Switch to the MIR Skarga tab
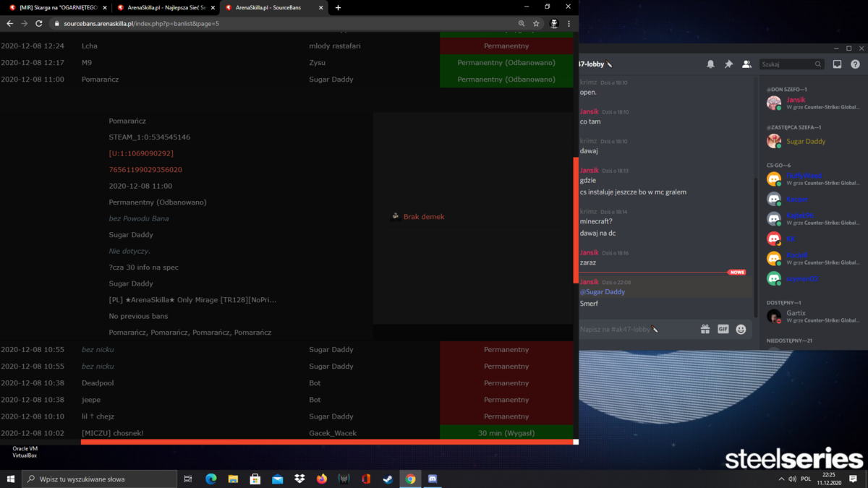This screenshot has height=488, width=868. tap(57, 7)
